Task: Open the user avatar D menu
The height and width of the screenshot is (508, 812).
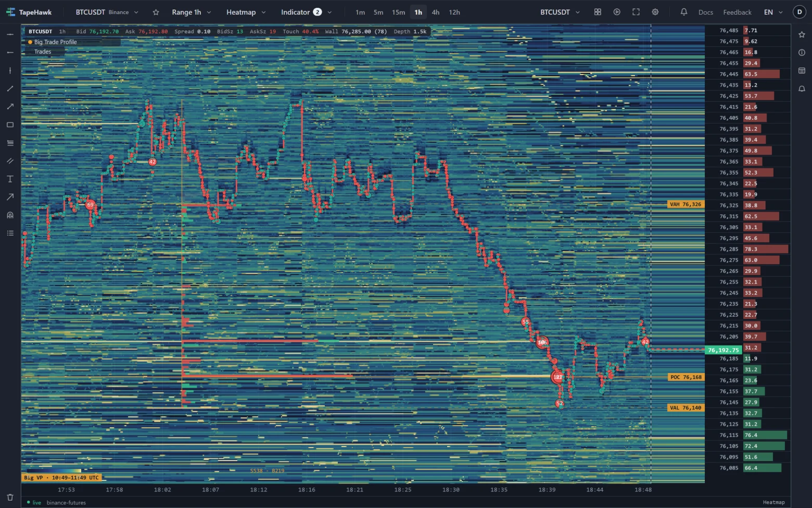Action: coord(800,12)
